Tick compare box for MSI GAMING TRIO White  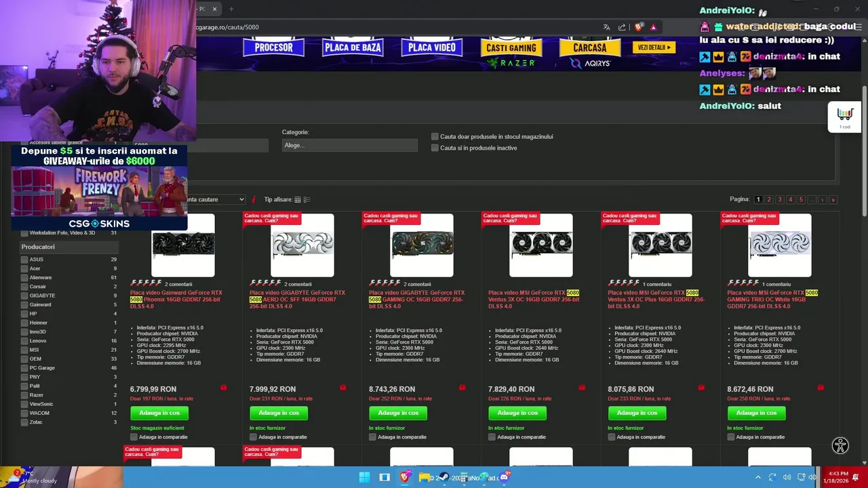coord(730,437)
